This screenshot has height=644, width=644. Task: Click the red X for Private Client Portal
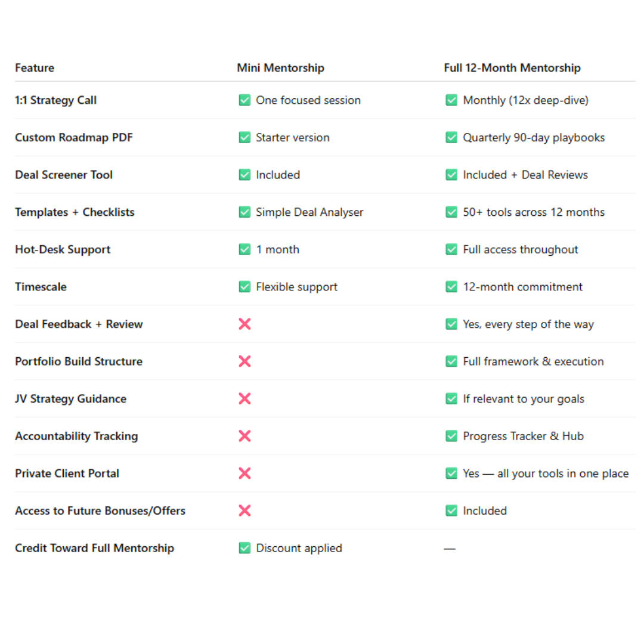pos(244,473)
